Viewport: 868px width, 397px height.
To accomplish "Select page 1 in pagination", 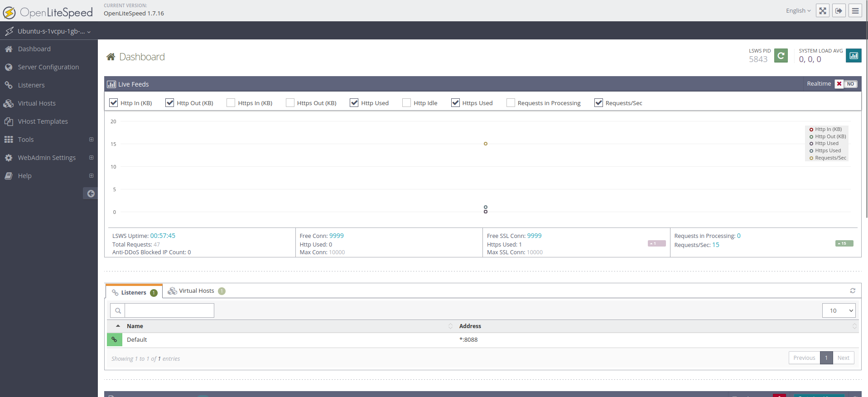I will 826,358.
